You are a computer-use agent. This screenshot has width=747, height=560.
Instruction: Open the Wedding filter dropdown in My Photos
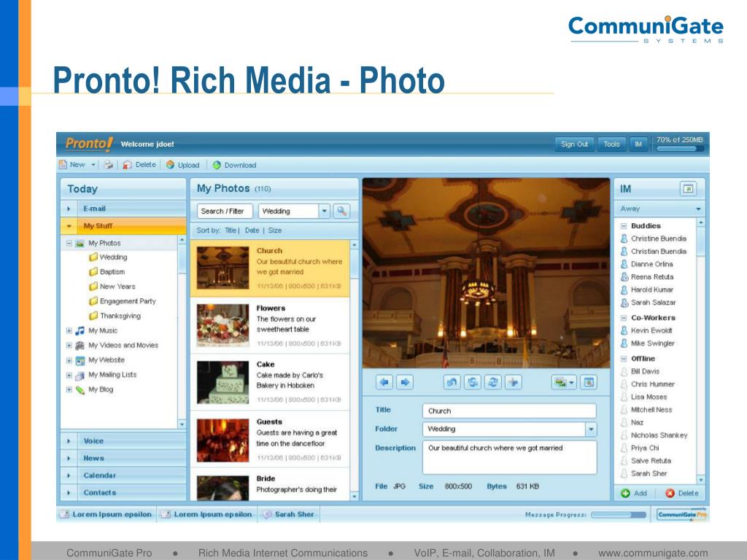pos(325,211)
